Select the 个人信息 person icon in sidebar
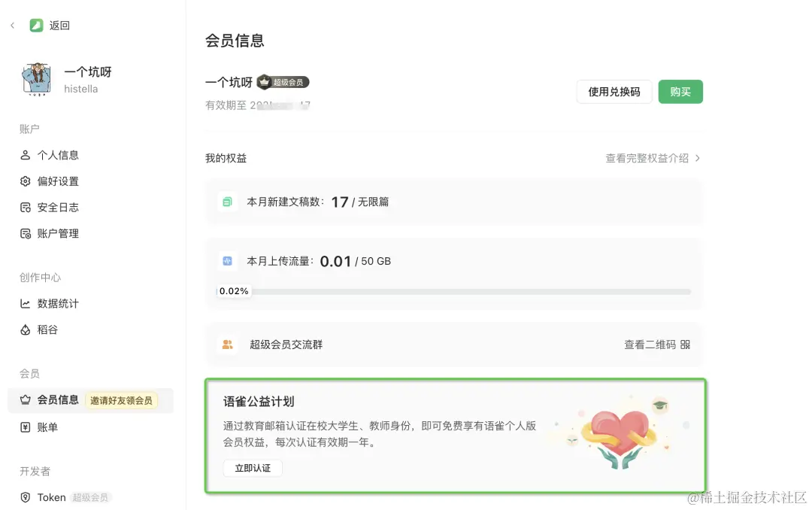812x510 pixels. (x=26, y=155)
